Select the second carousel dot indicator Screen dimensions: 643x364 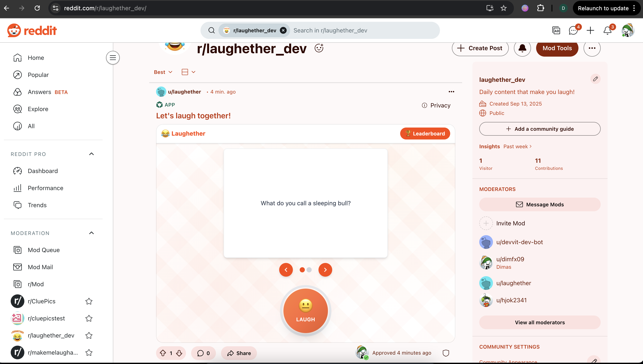point(309,270)
